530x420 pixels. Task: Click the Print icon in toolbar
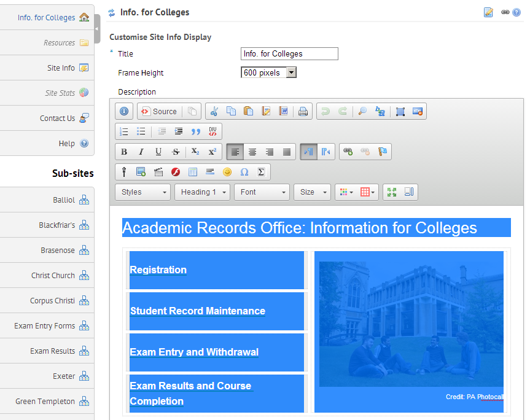pyautogui.click(x=303, y=112)
